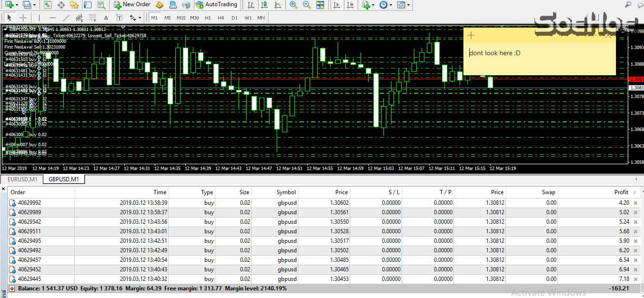Select the Horizontal Line drawing tool
This screenshot has height=298, width=644.
(x=53, y=18)
